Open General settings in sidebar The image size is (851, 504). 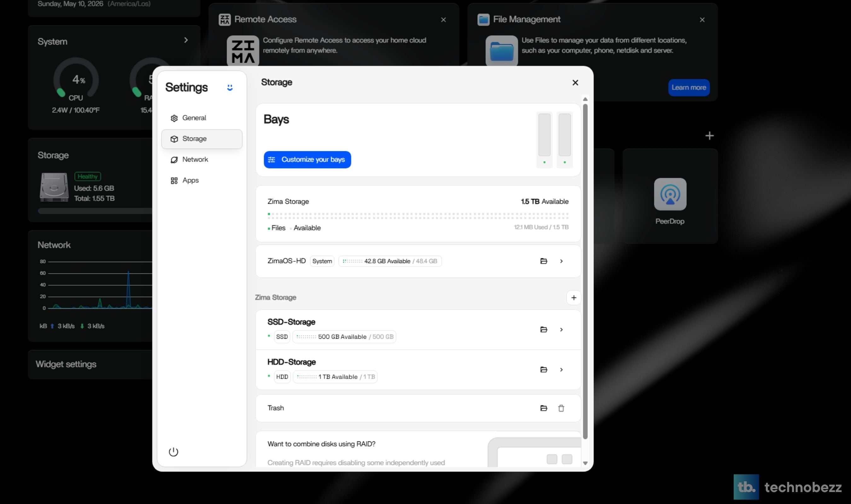(202, 118)
